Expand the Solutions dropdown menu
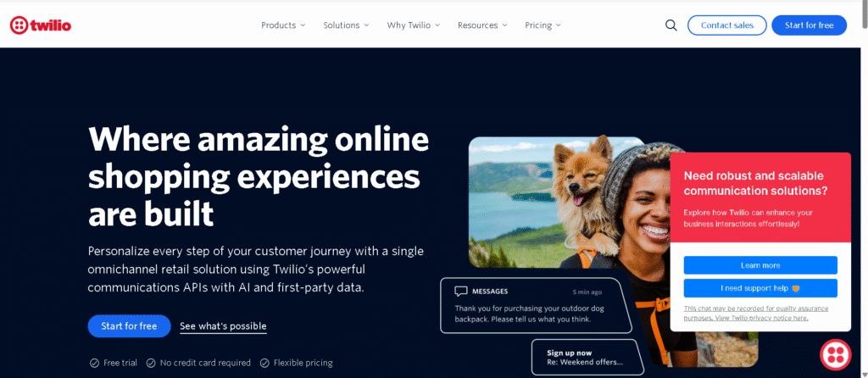 pos(346,25)
